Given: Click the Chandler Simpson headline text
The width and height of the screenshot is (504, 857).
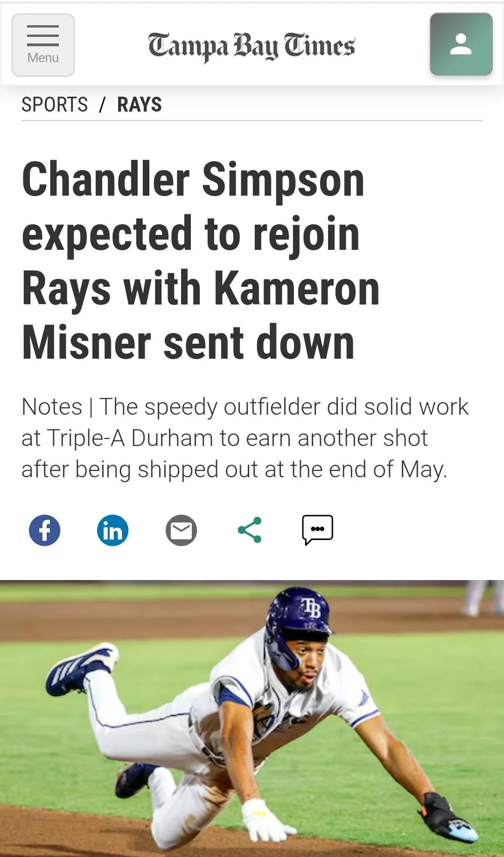Looking at the screenshot, I should [x=201, y=260].
